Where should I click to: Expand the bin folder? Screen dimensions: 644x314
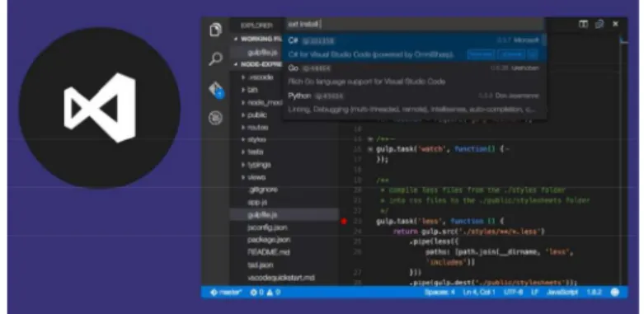tap(250, 90)
